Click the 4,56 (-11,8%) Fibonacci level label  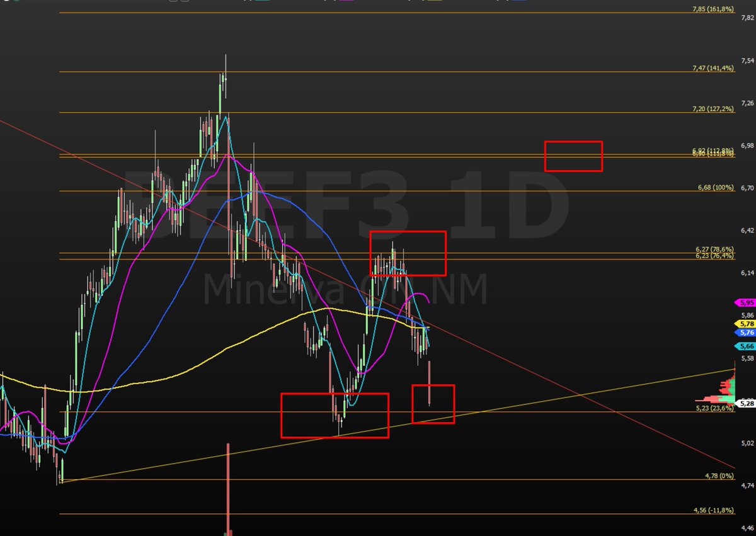pyautogui.click(x=713, y=511)
